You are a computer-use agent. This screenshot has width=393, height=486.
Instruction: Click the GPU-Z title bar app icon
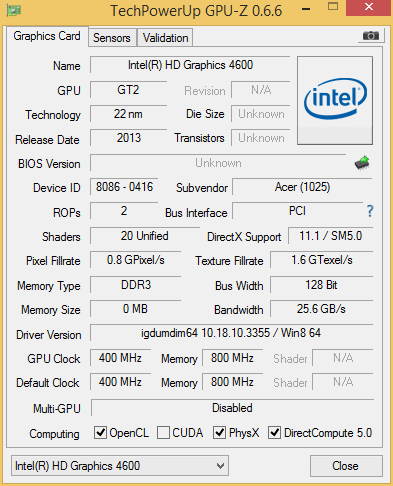point(14,10)
